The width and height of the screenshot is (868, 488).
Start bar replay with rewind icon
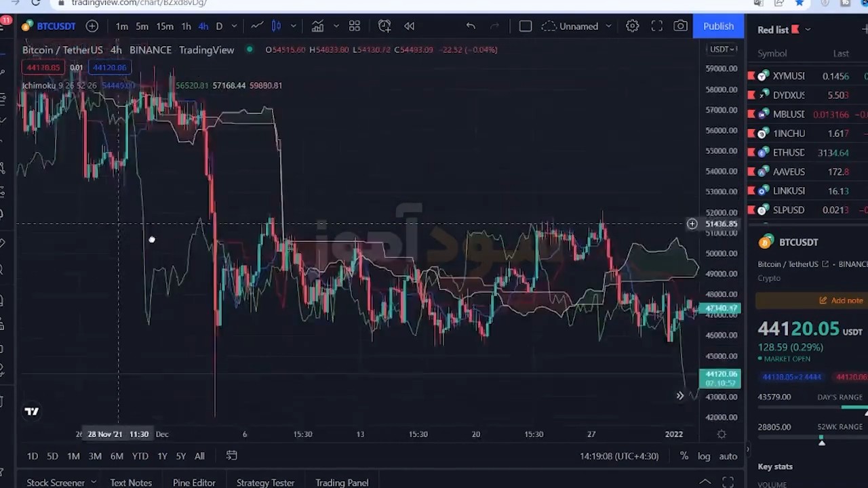409,26
